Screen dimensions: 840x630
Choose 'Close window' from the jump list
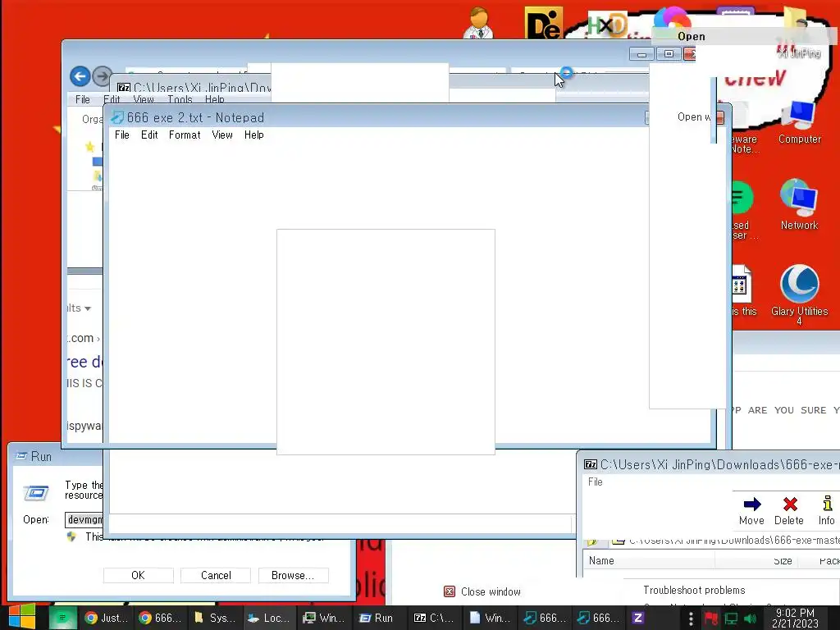coord(482,591)
